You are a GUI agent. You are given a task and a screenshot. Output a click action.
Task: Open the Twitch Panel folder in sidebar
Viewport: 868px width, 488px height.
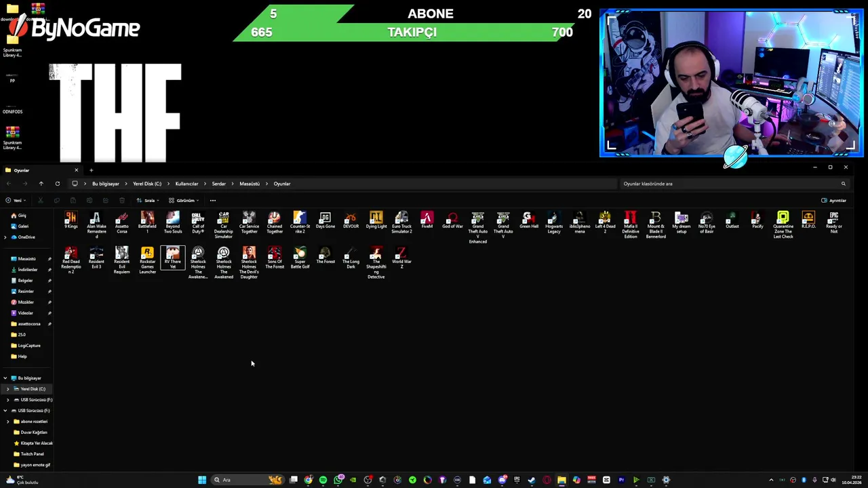[x=32, y=454]
